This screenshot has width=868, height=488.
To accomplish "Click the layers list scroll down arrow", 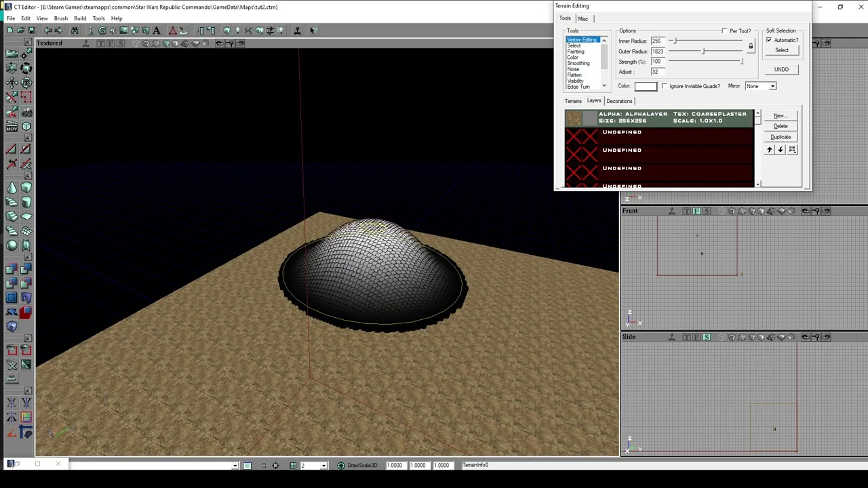I will coord(757,184).
